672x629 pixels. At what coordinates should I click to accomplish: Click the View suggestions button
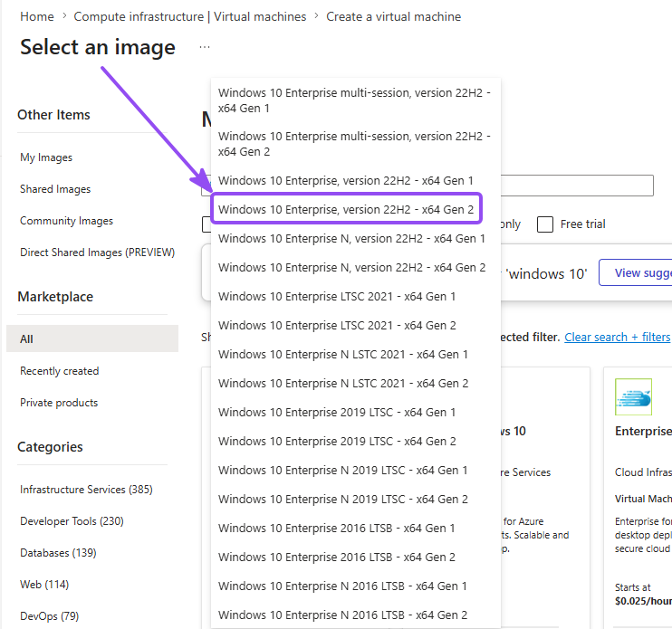coord(636,272)
